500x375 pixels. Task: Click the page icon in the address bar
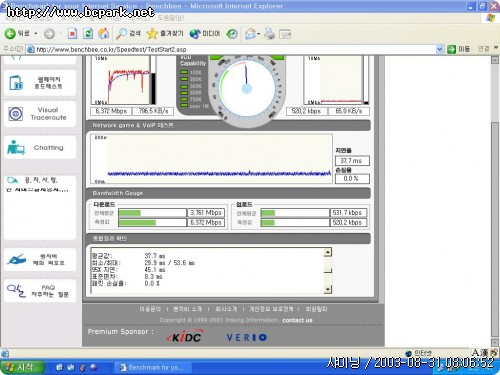point(31,49)
